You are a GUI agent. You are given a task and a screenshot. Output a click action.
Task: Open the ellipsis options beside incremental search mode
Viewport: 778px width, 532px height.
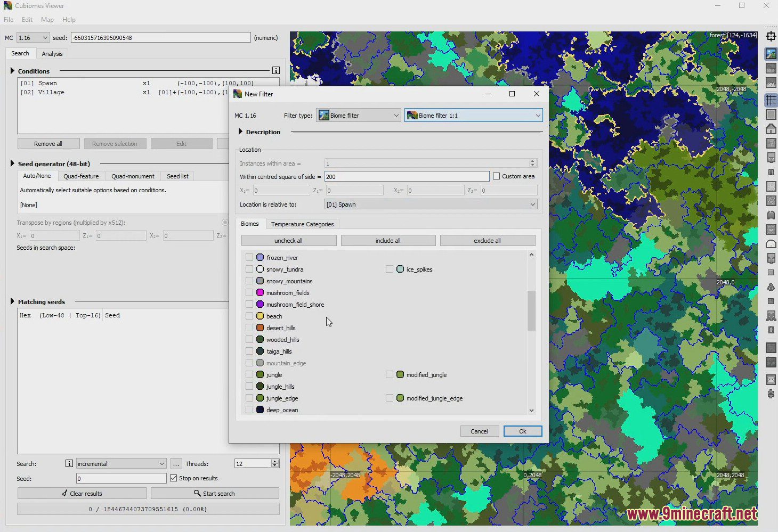176,463
